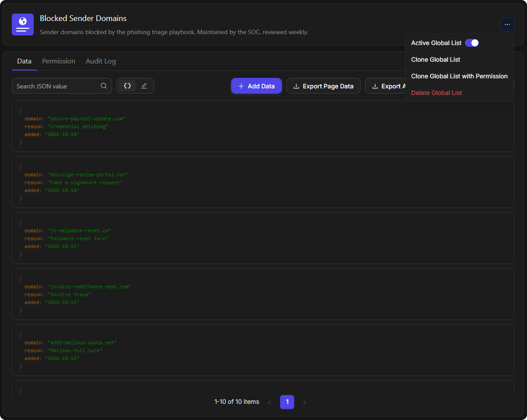
Task: Click the "Mailbox-full lure" reason value
Action: [75, 350]
